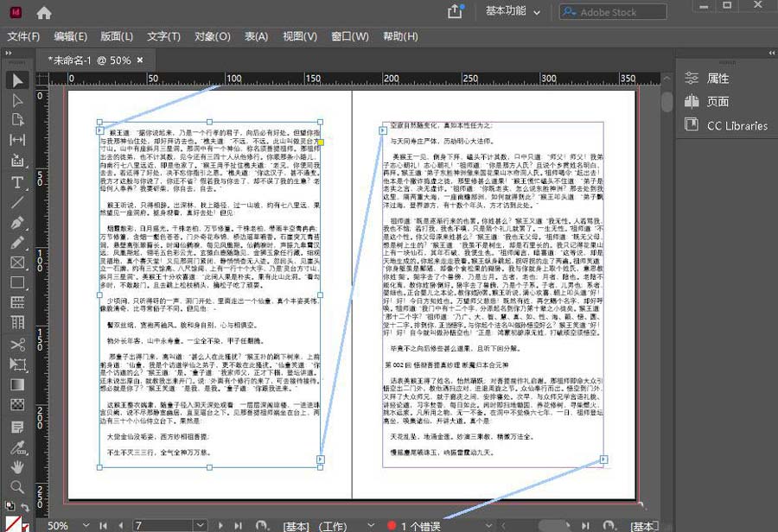Image resolution: width=778 pixels, height=532 pixels.
Task: Select the Content Collector tool
Action: 17,160
